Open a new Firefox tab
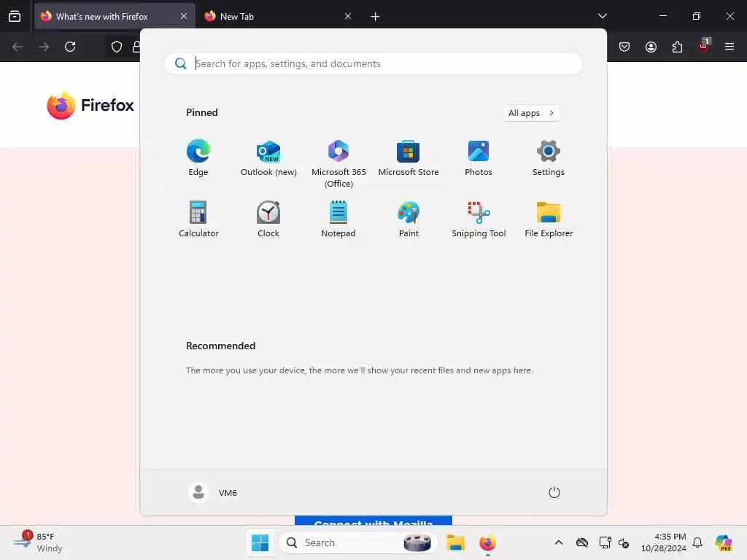This screenshot has width=747, height=560. [x=375, y=16]
